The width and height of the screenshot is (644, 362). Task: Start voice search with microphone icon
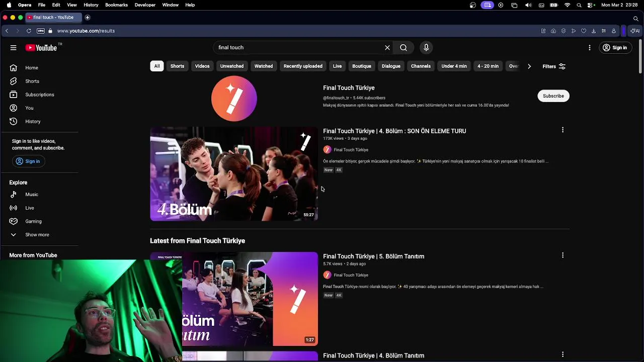[426, 47]
